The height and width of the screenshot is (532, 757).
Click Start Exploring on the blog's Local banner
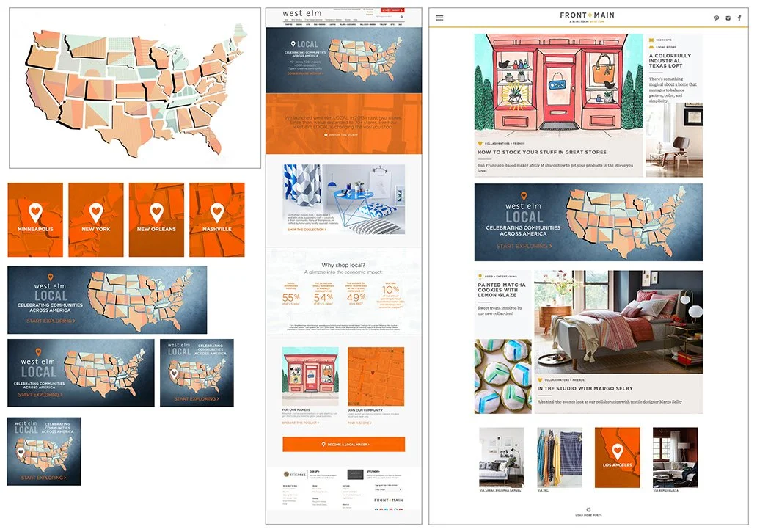(x=524, y=247)
